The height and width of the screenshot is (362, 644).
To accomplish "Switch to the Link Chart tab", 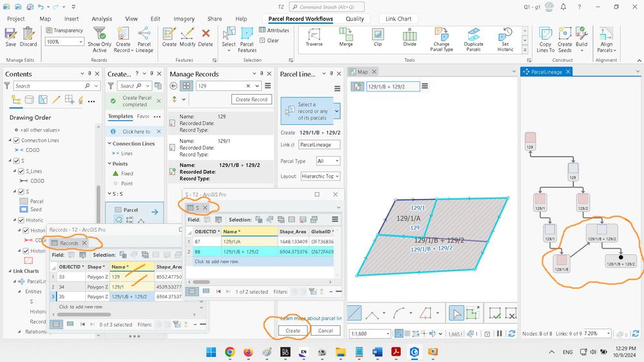I will [x=398, y=19].
